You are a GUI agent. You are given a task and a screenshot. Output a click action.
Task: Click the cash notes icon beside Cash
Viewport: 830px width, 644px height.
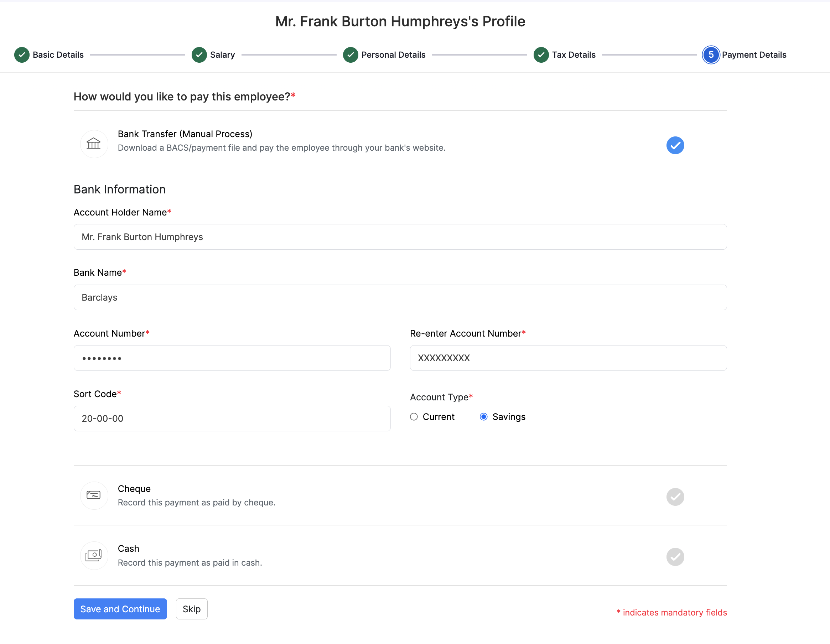point(93,555)
